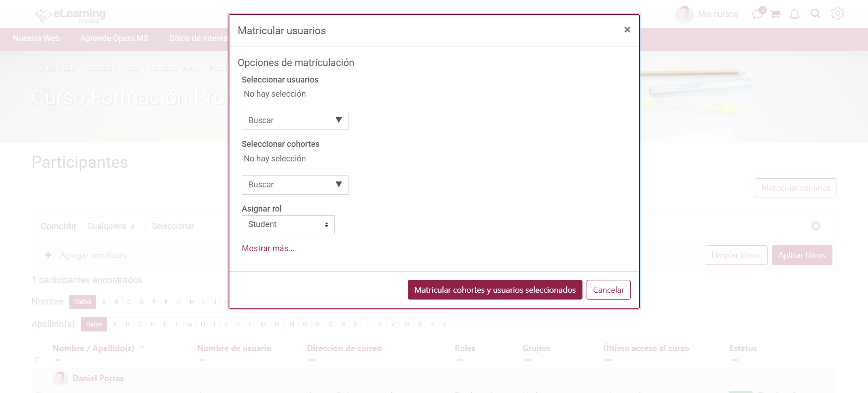Image resolution: width=868 pixels, height=393 pixels.
Task: Click the Mostrar más link
Action: pyautogui.click(x=268, y=248)
